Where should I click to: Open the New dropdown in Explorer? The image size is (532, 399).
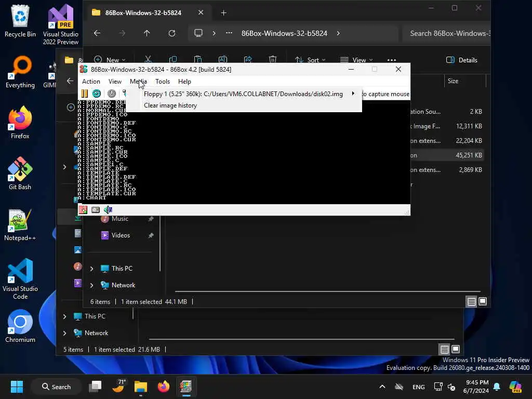coord(109,60)
